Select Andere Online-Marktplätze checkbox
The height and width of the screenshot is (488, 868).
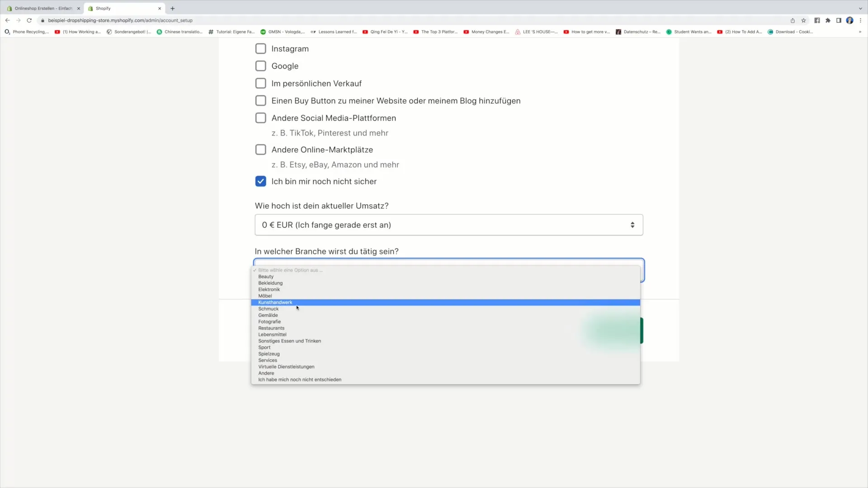click(x=261, y=150)
